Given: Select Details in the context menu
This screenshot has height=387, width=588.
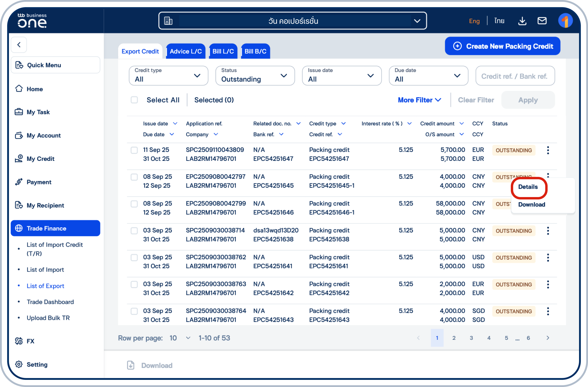Looking at the screenshot, I should (528, 187).
